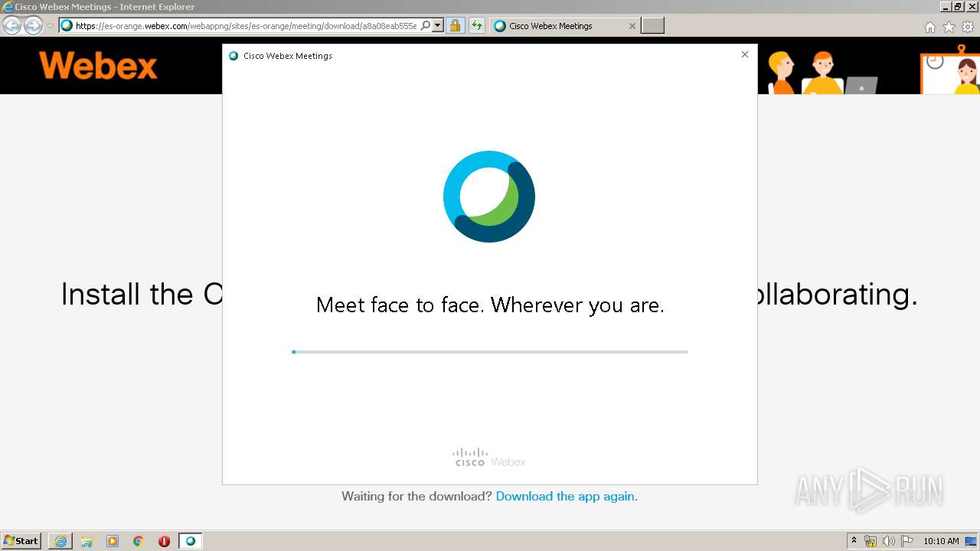Close the Cisco Webex Meetings browser tab
The image size is (980, 551).
pos(632,26)
